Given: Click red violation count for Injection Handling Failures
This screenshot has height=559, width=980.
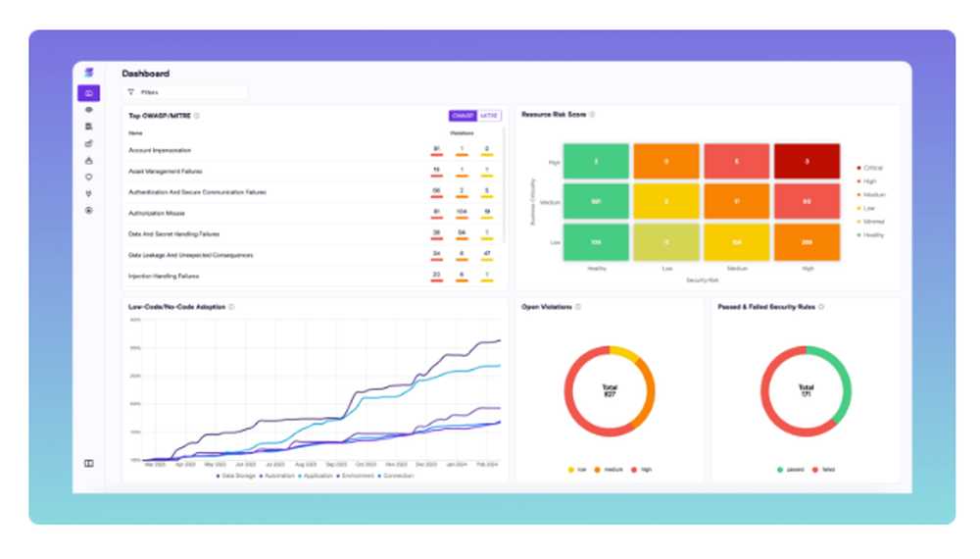Looking at the screenshot, I should coord(436,276).
